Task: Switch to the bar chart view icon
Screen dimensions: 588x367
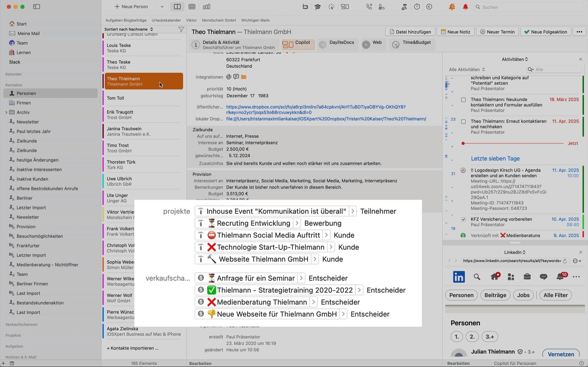Action: click(207, 7)
